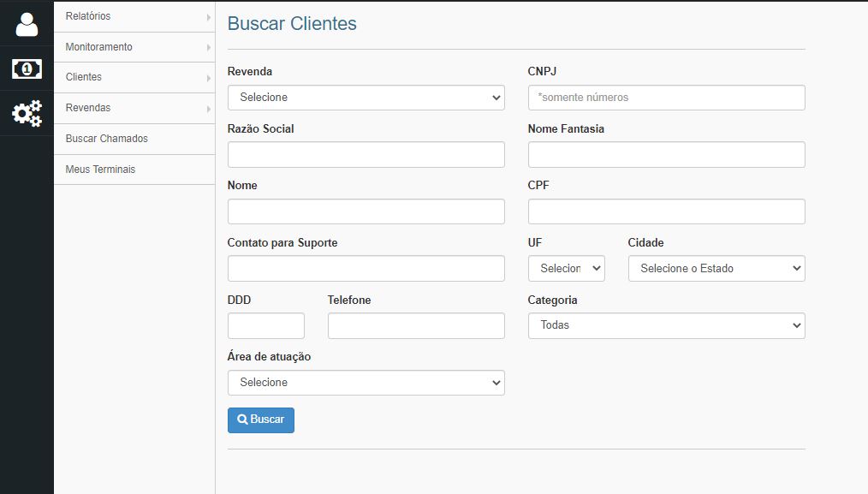Open the UF state selector

567,268
